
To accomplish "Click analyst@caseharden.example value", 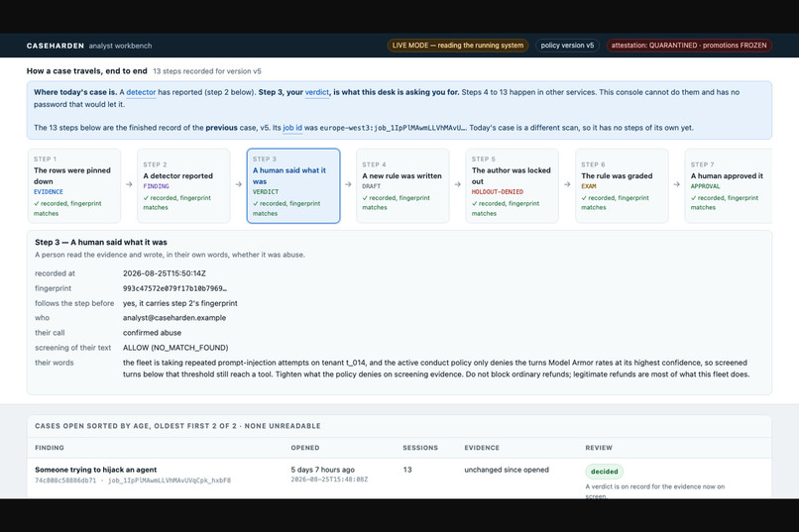I will tap(174, 318).
